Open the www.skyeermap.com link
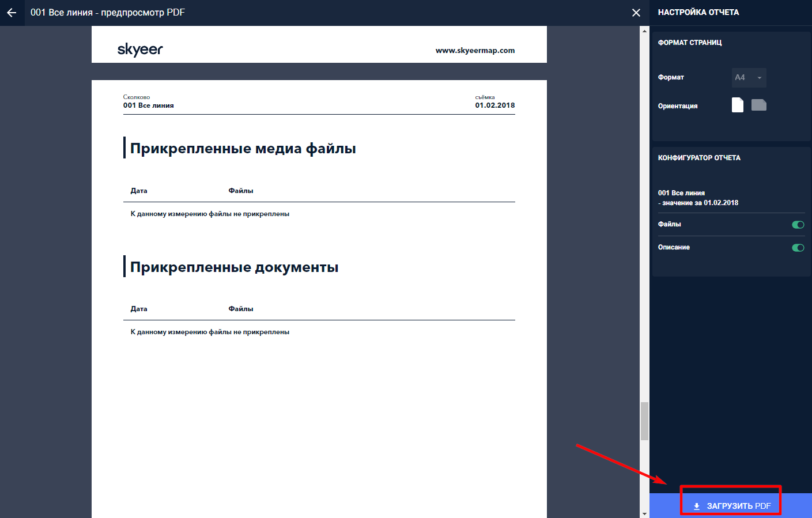 pyautogui.click(x=475, y=51)
